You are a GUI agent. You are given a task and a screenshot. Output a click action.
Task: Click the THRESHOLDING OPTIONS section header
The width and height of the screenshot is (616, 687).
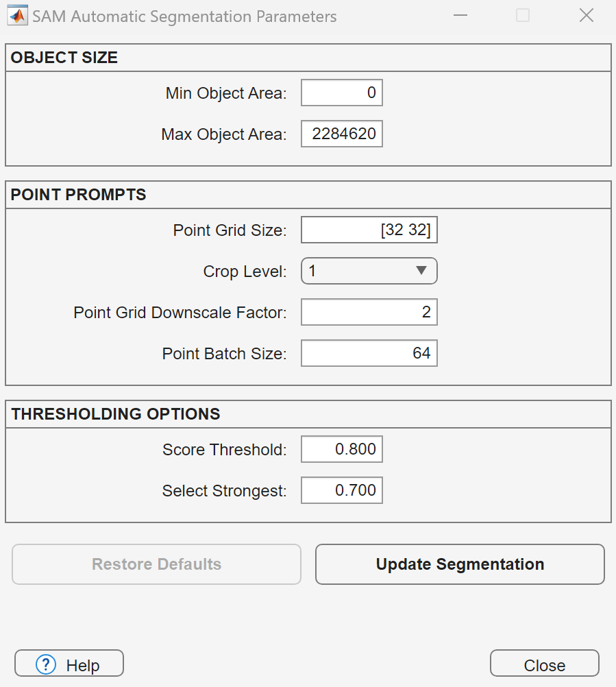pos(116,414)
